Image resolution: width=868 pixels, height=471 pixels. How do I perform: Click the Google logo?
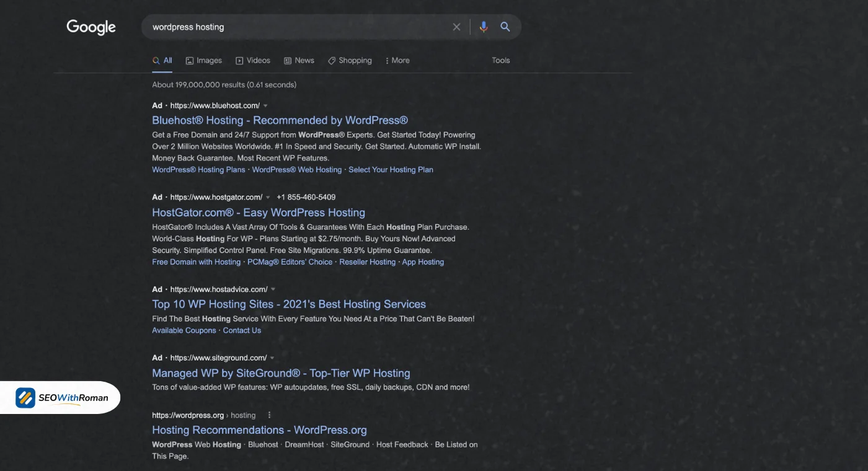(91, 27)
